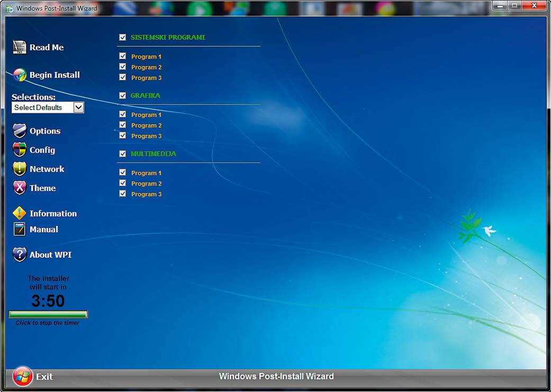Open the Options menu label
Image resolution: width=551 pixels, height=392 pixels.
pyautogui.click(x=45, y=131)
